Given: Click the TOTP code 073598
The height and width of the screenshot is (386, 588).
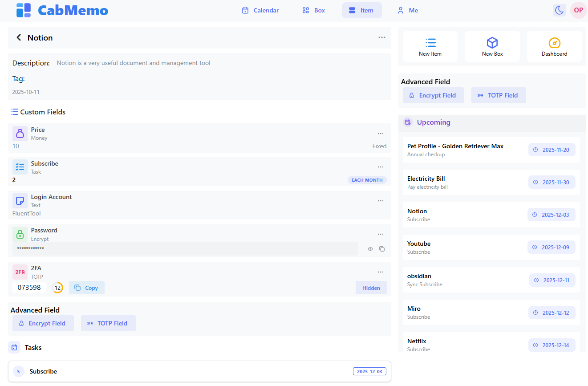Looking at the screenshot, I should tap(29, 288).
